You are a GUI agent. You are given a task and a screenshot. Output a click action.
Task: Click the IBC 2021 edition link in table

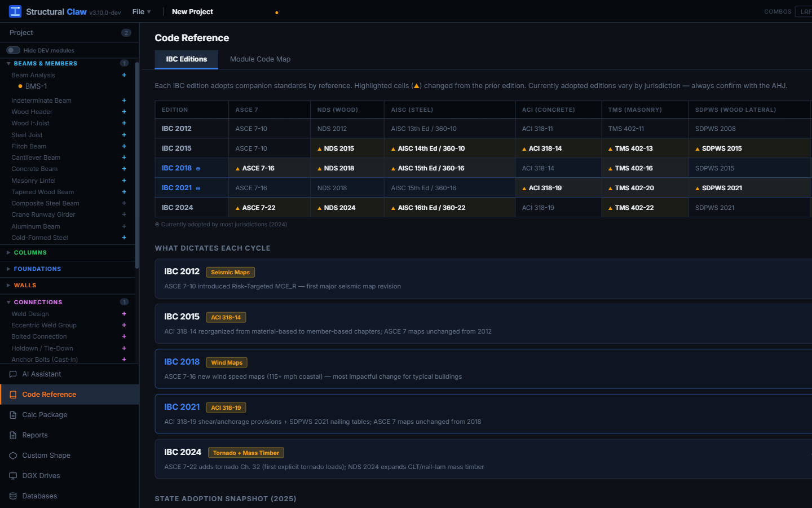176,188
